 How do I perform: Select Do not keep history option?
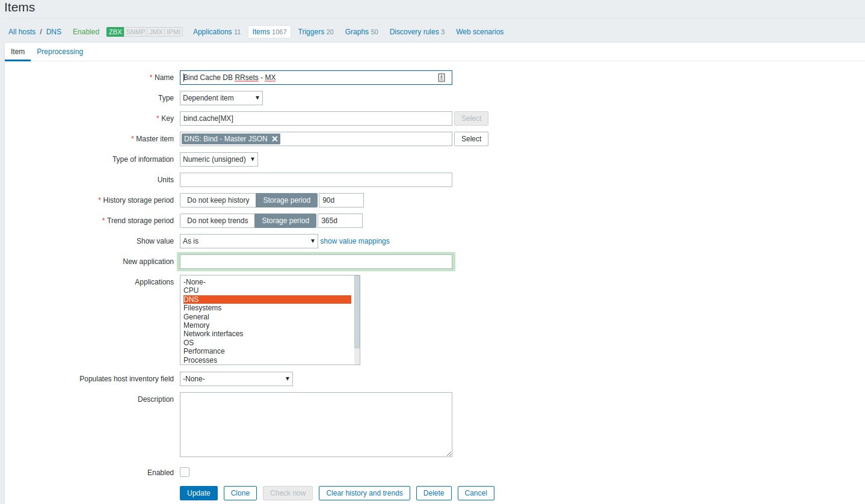[218, 200]
